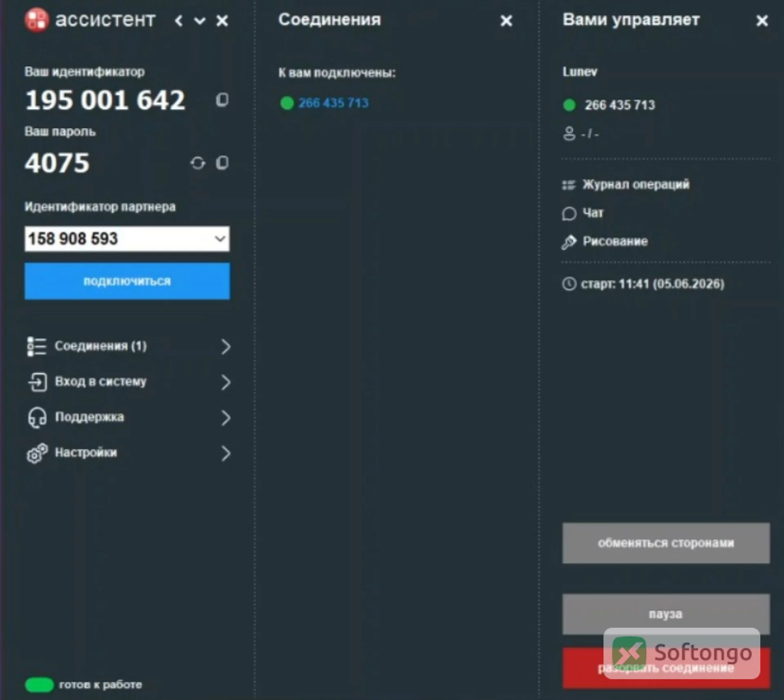Screen dimensions: 784x700
Task: Close the Вами управляет panel
Action: 762,20
